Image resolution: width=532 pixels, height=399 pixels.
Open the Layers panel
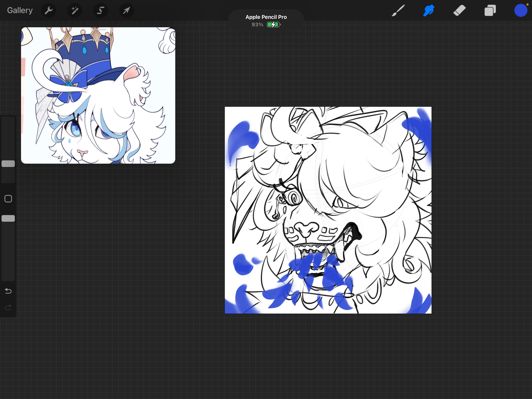coord(490,10)
